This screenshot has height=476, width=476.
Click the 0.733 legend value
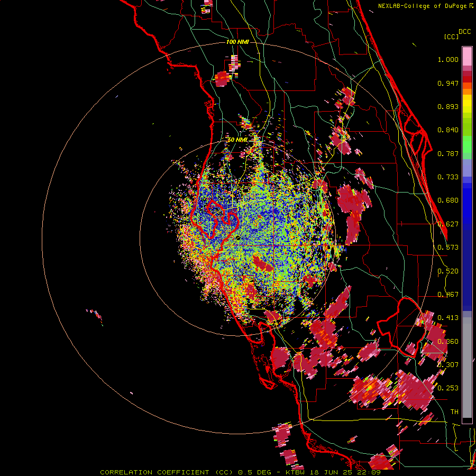click(448, 177)
